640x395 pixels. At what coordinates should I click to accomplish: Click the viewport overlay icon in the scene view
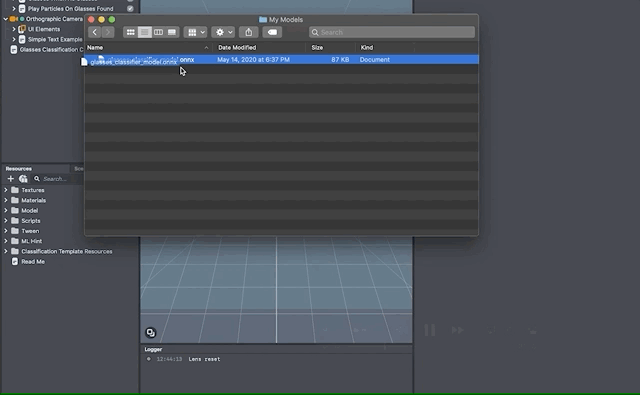[x=151, y=333]
